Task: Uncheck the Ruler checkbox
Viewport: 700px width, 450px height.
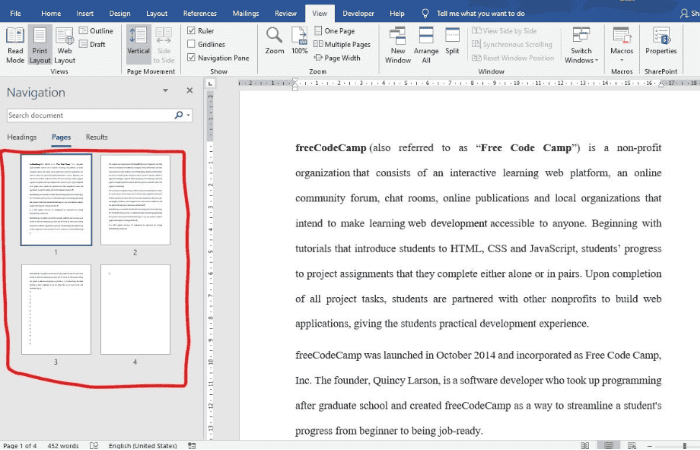Action: pyautogui.click(x=192, y=30)
